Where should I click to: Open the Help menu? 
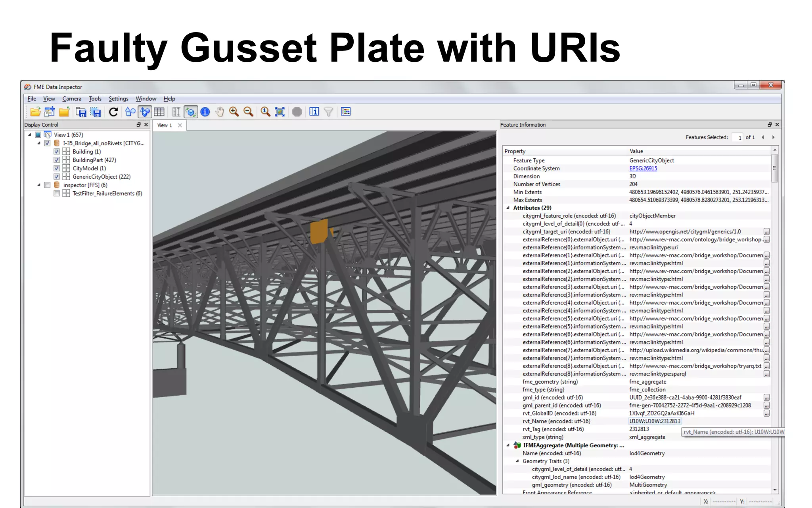[x=169, y=99]
